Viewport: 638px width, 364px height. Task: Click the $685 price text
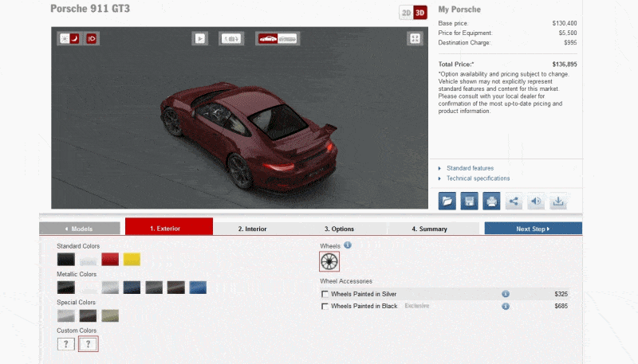click(561, 306)
